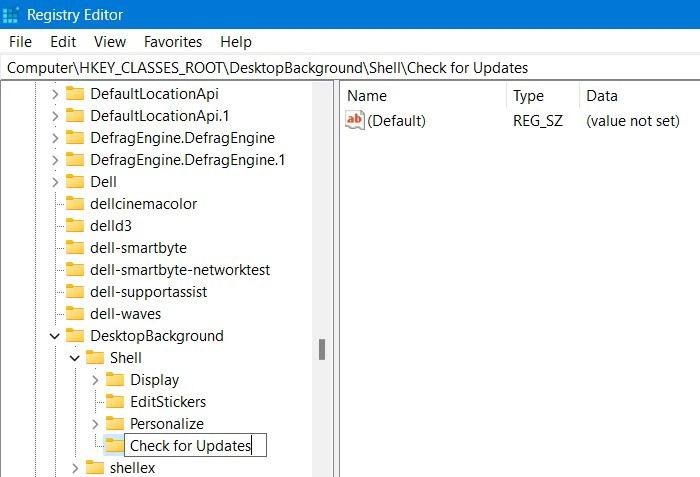Expand the DefaultLocationApi.1 key

(55, 116)
